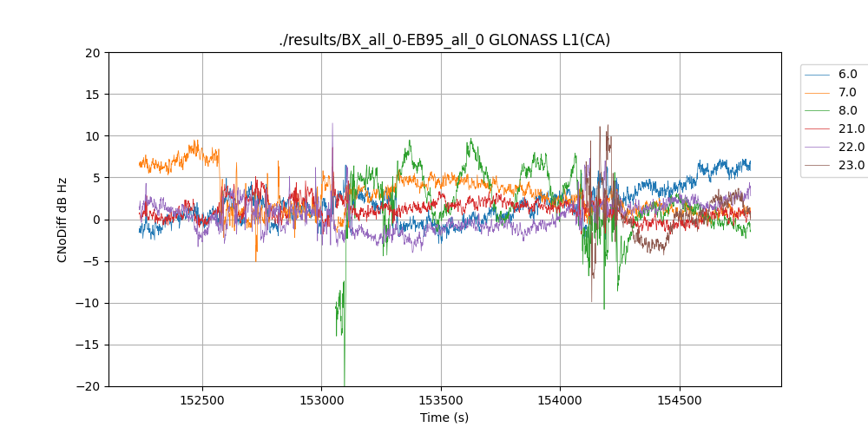Click the 'Time (s)' x-axis label

coord(444,418)
